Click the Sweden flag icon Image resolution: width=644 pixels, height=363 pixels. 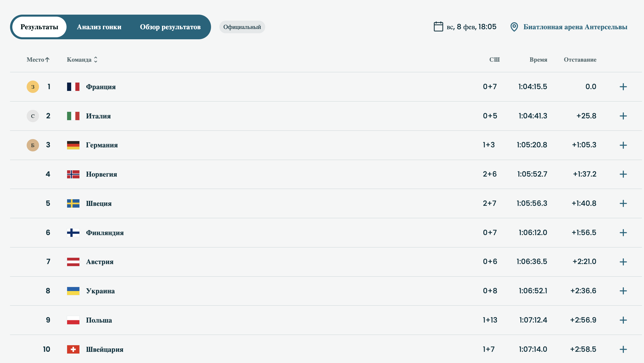tap(73, 203)
